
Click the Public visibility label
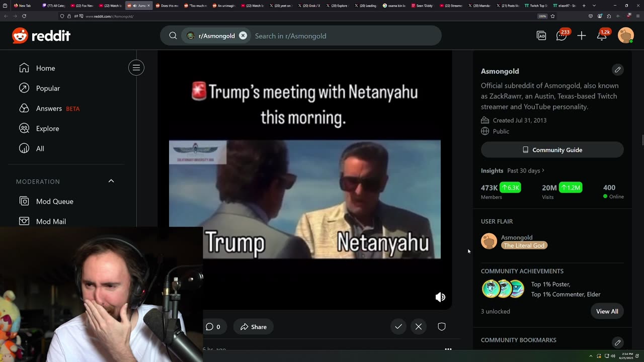(x=501, y=131)
